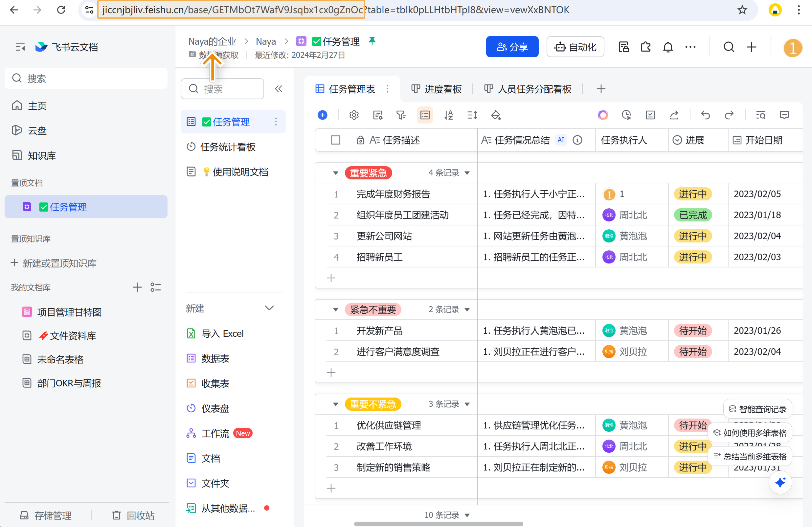
Task: Open the find records icon
Action: pyautogui.click(x=760, y=115)
